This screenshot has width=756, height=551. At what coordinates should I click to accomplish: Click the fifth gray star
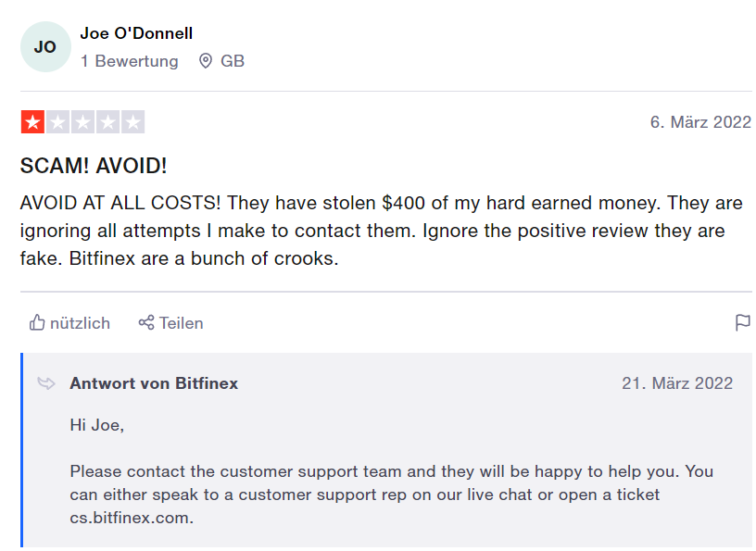click(x=133, y=122)
